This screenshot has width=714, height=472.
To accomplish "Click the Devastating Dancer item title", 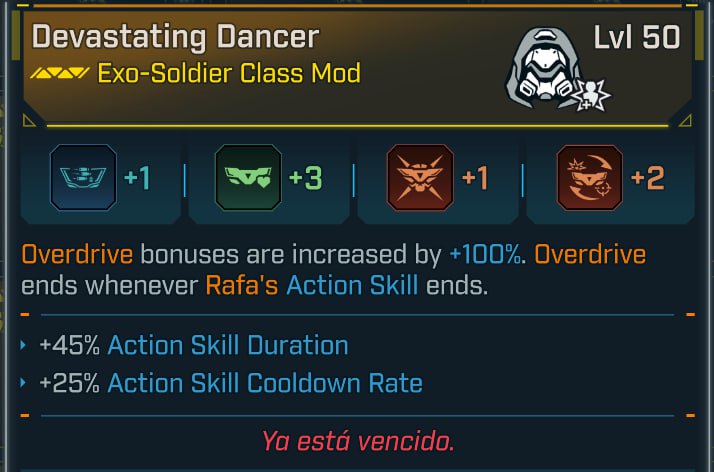I will tap(175, 37).
